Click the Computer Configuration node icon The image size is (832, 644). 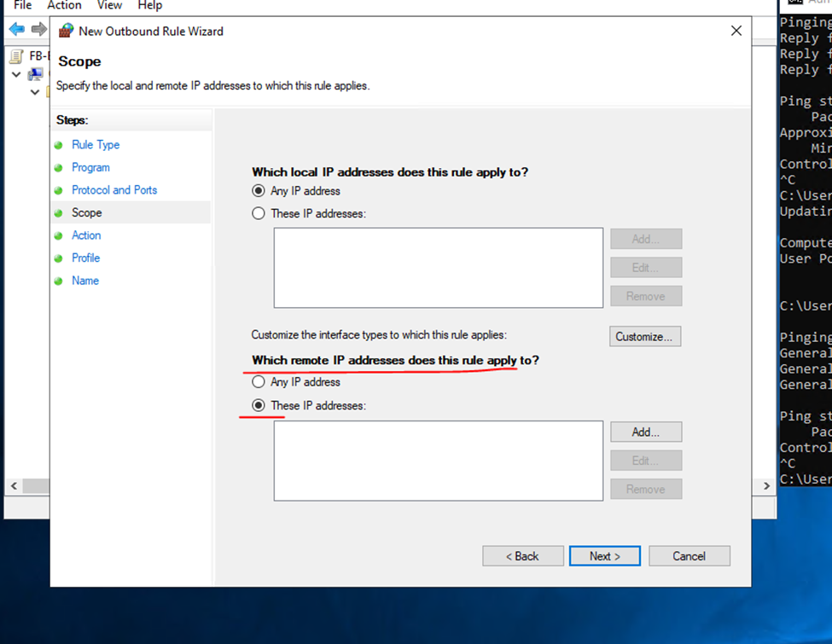[35, 74]
